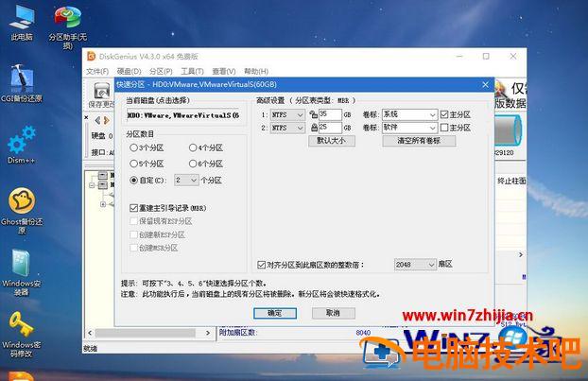Viewport: 588px width, 381px height.
Task: Disable 对齐分区到此扇区数的整数倍 checkbox
Action: pyautogui.click(x=262, y=265)
